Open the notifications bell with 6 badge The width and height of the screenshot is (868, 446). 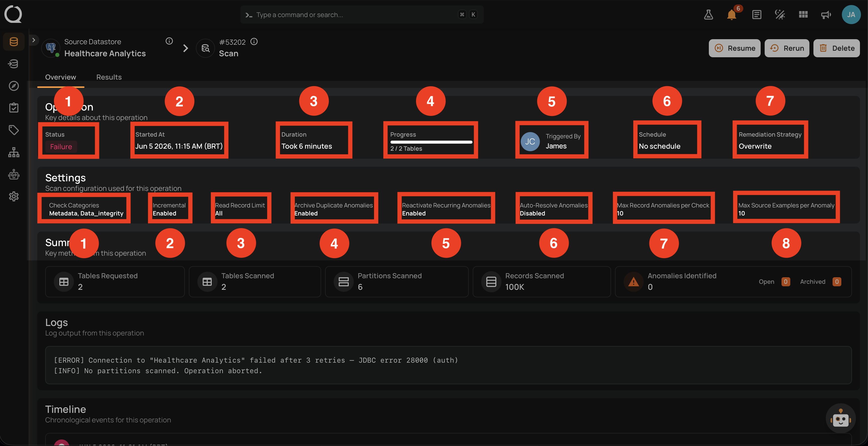tap(731, 15)
